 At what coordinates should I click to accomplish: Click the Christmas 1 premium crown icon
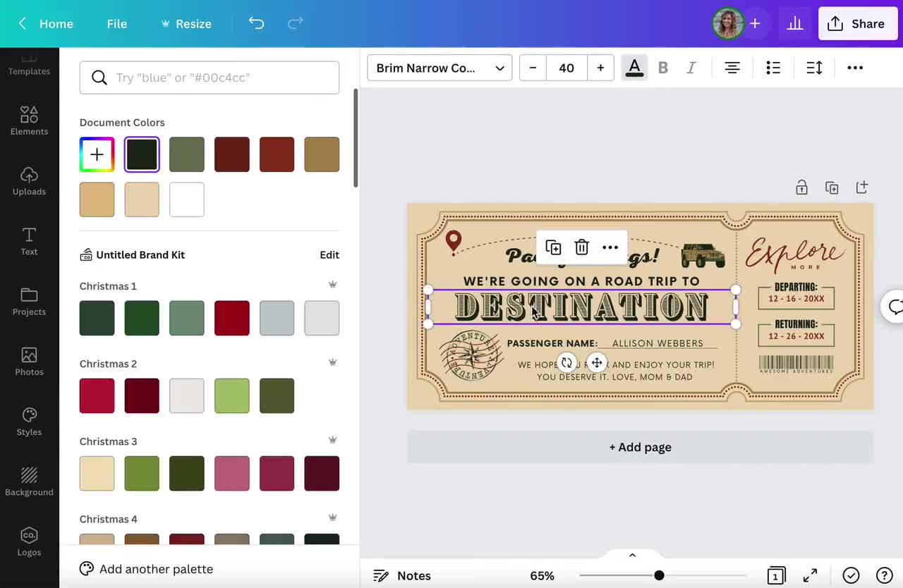coord(332,285)
